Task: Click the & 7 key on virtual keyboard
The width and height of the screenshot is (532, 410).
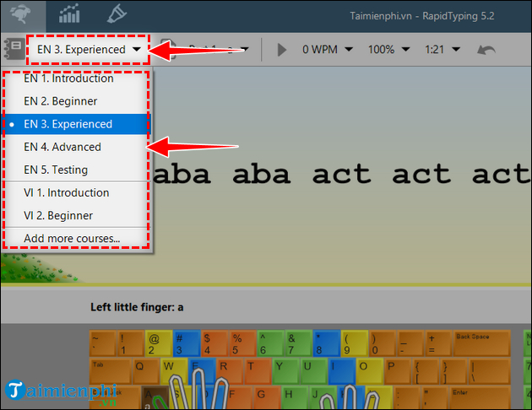Action: tap(298, 343)
